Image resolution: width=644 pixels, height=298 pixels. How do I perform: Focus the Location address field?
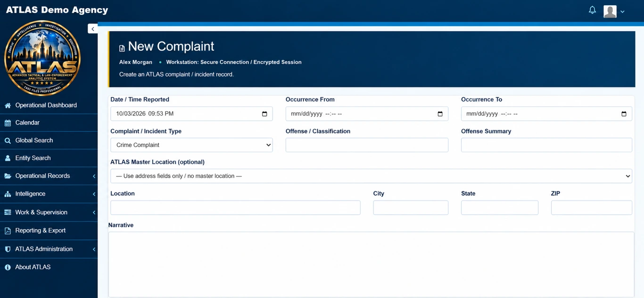(235, 207)
